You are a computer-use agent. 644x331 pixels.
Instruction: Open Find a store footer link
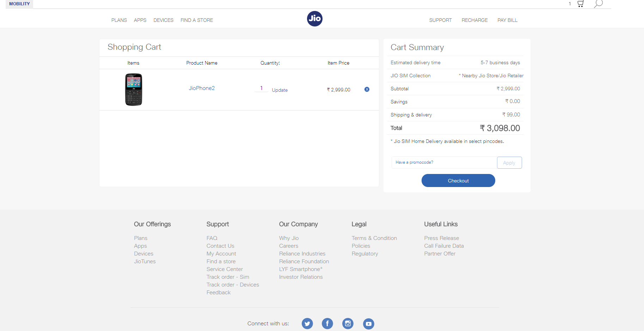tap(221, 261)
